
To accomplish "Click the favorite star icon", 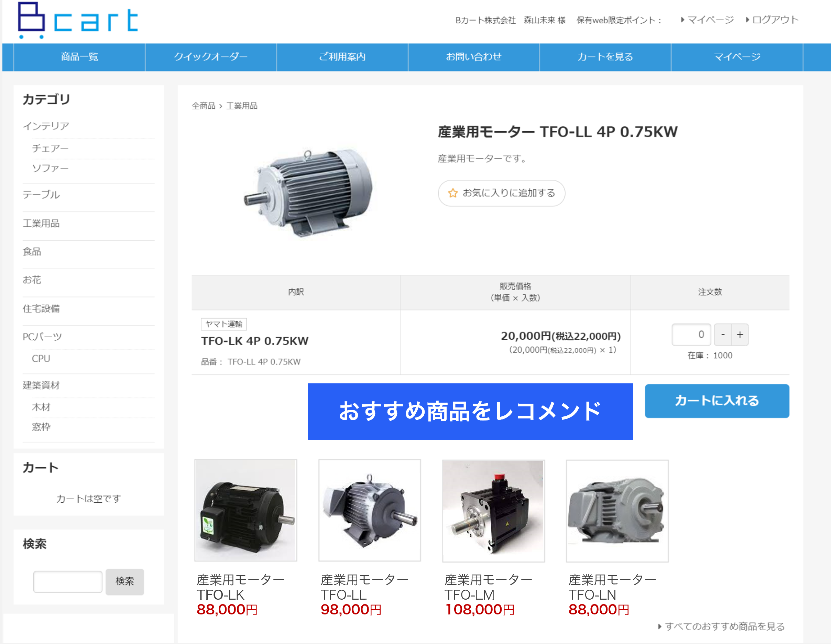I will (x=452, y=193).
